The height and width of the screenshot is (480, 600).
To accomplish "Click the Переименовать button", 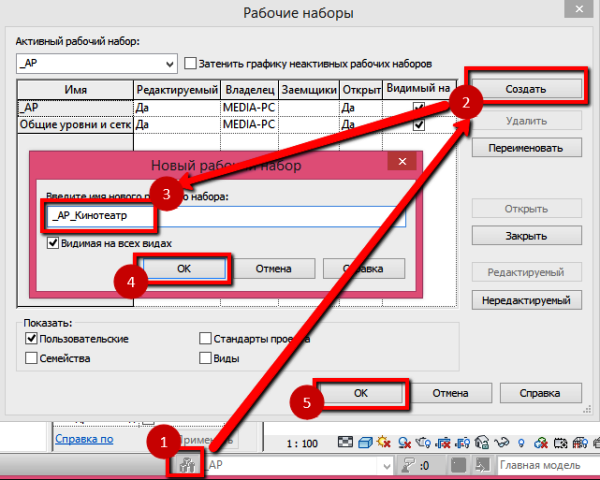I will (x=527, y=148).
